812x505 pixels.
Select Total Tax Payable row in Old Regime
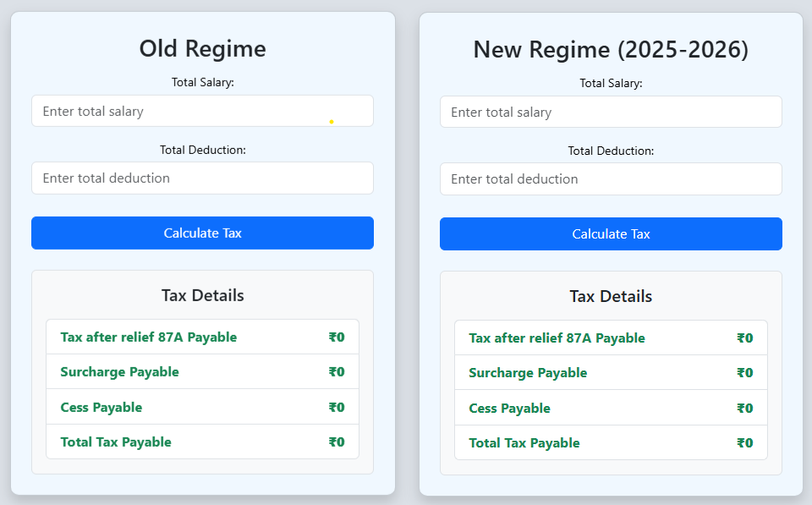pos(202,442)
